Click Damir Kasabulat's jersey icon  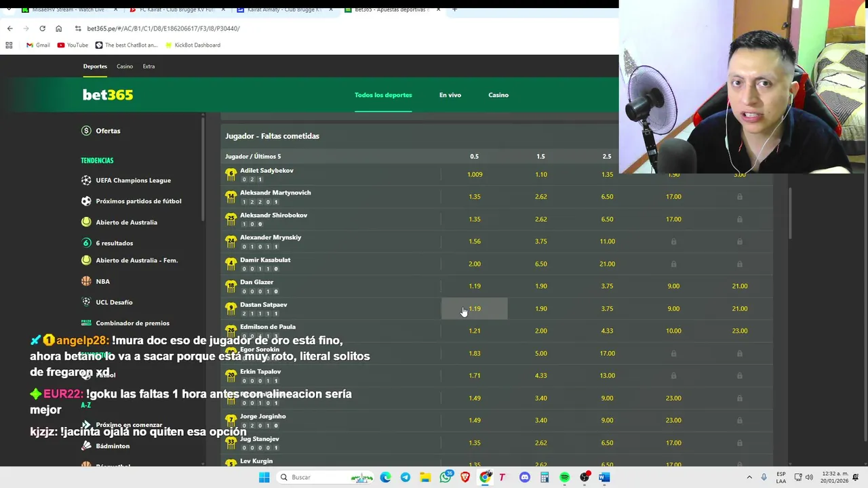tap(231, 264)
